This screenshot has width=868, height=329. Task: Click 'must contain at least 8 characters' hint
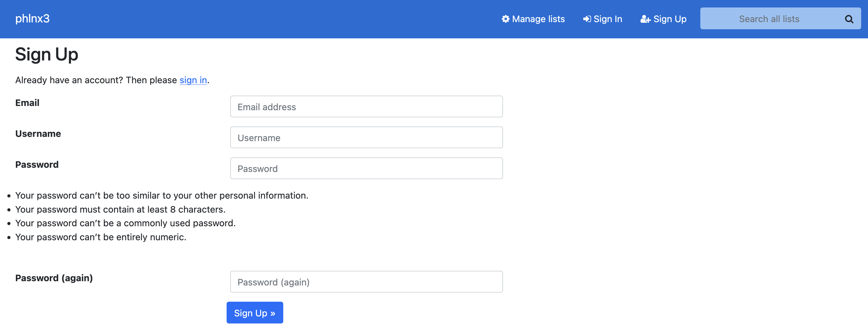pyautogui.click(x=120, y=210)
